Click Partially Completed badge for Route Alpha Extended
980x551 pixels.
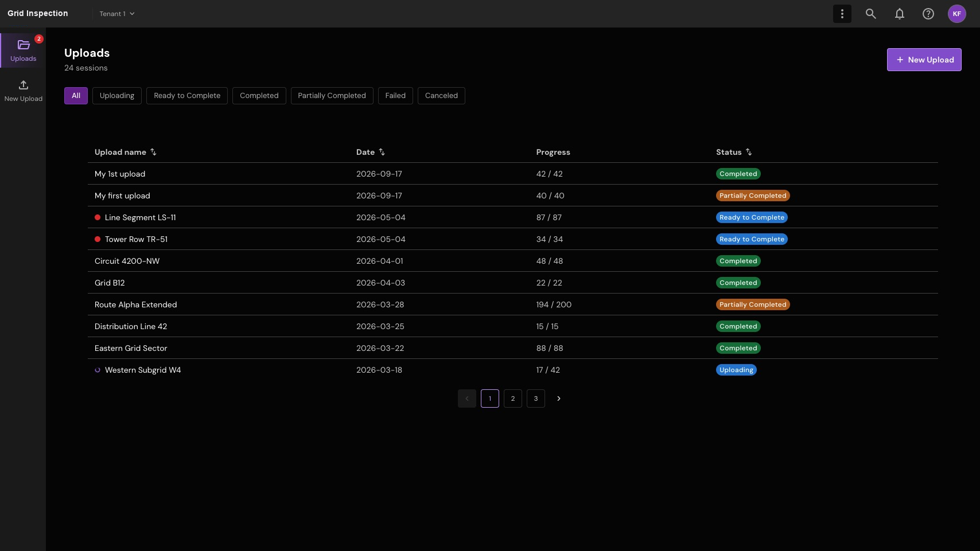pos(753,304)
